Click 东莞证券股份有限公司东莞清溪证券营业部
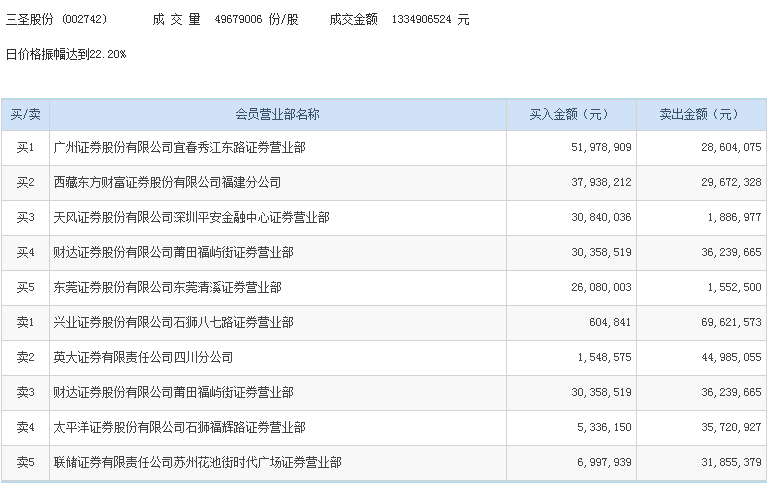 [x=168, y=288]
